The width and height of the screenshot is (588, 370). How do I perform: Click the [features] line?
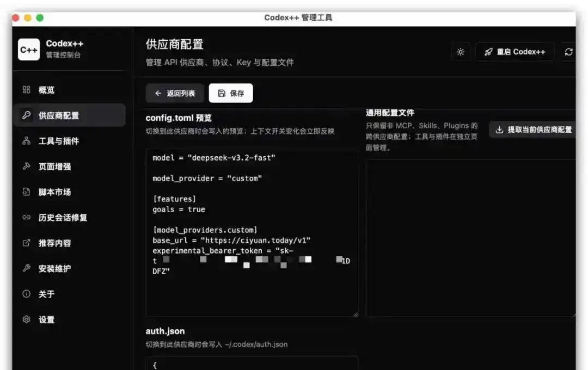174,199
